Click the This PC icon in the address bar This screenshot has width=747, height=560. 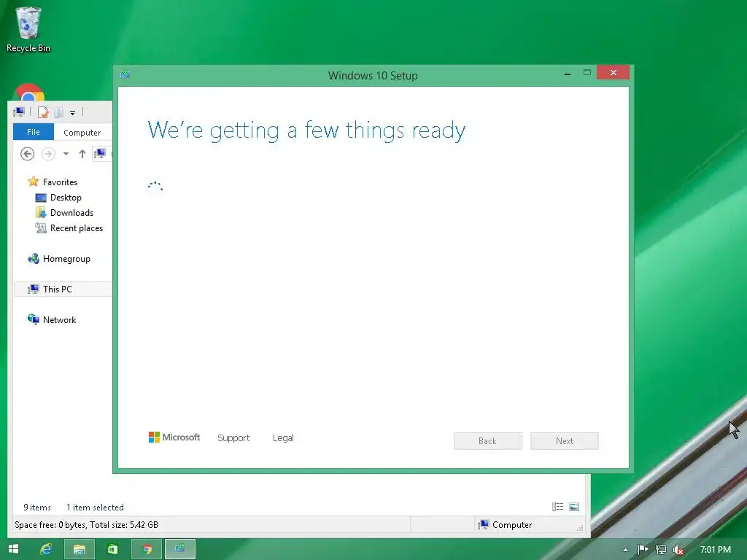coord(100,153)
